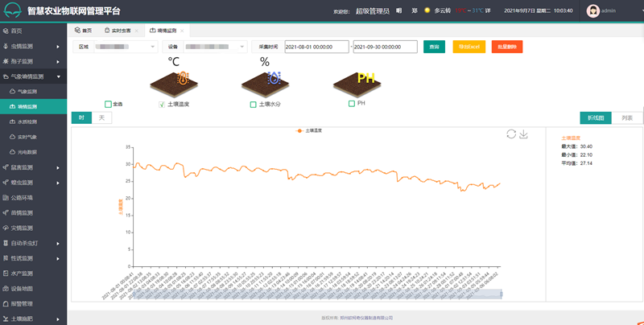
Task: Click the chart refresh icon
Action: (511, 134)
